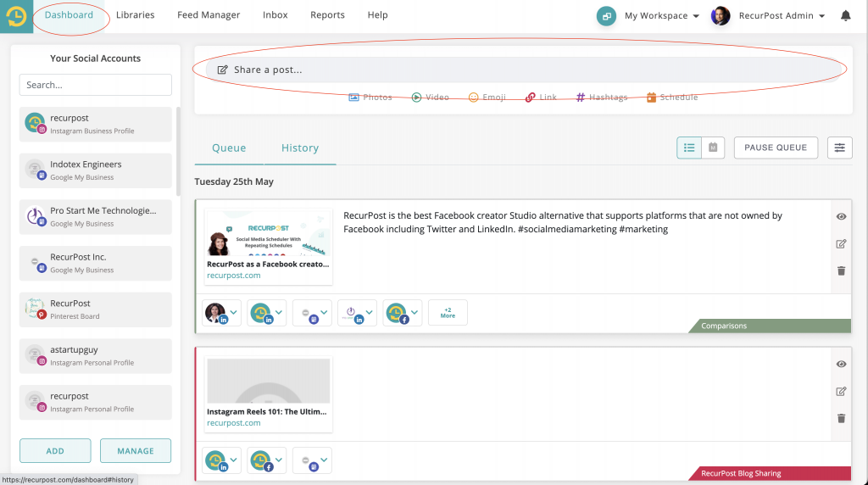Open Instagram Reels 101 post thumbnail
The image size is (868, 485).
point(268,381)
